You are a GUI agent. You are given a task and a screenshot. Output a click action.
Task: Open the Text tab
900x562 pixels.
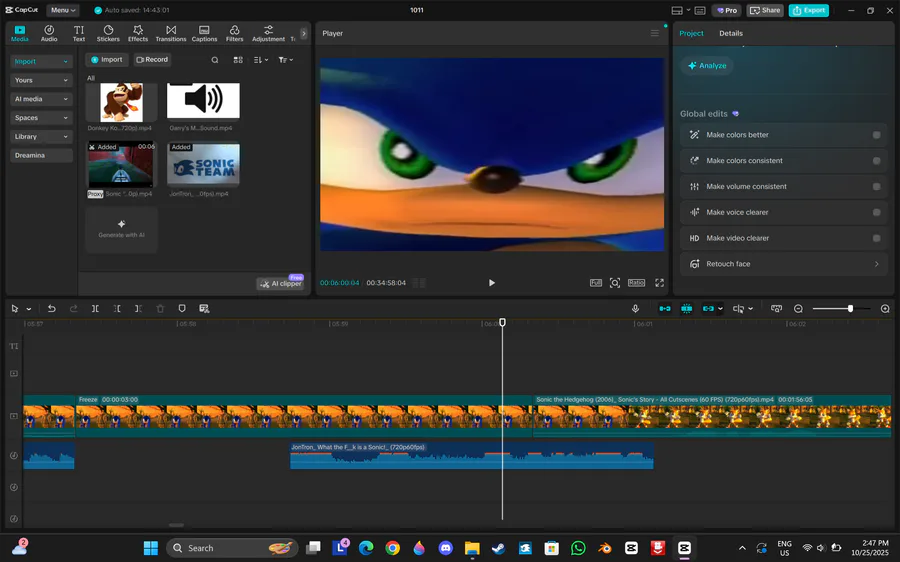[79, 33]
